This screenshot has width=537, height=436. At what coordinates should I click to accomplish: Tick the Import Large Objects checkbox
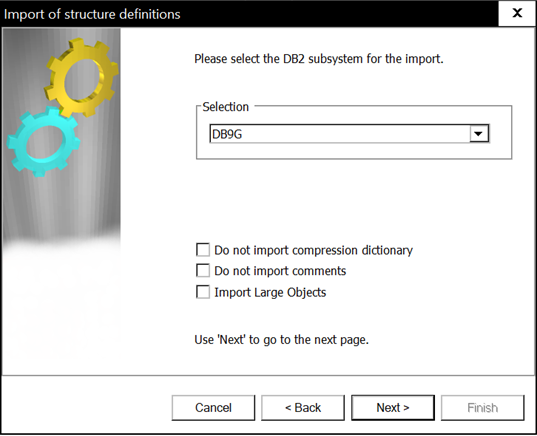click(203, 292)
